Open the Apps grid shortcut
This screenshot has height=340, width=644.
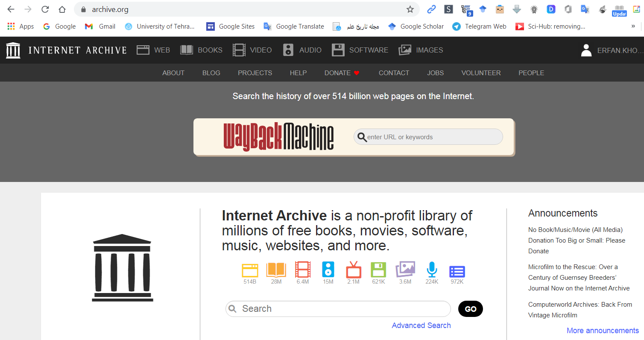[x=20, y=26]
